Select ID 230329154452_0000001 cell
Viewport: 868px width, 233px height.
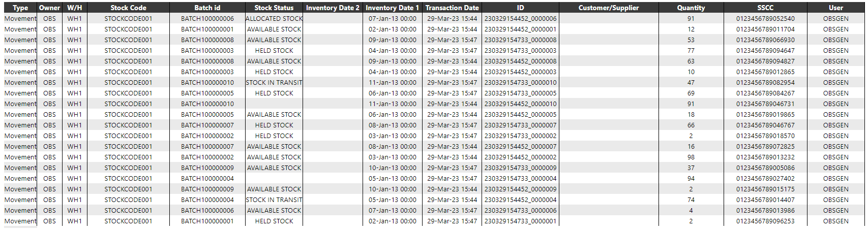pyautogui.click(x=520, y=29)
